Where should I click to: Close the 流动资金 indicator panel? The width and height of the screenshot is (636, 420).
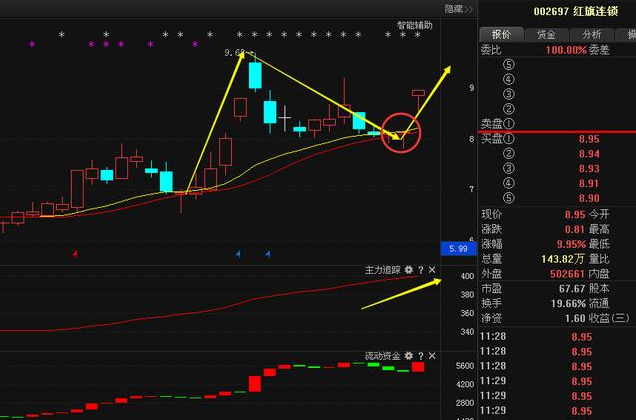point(432,355)
